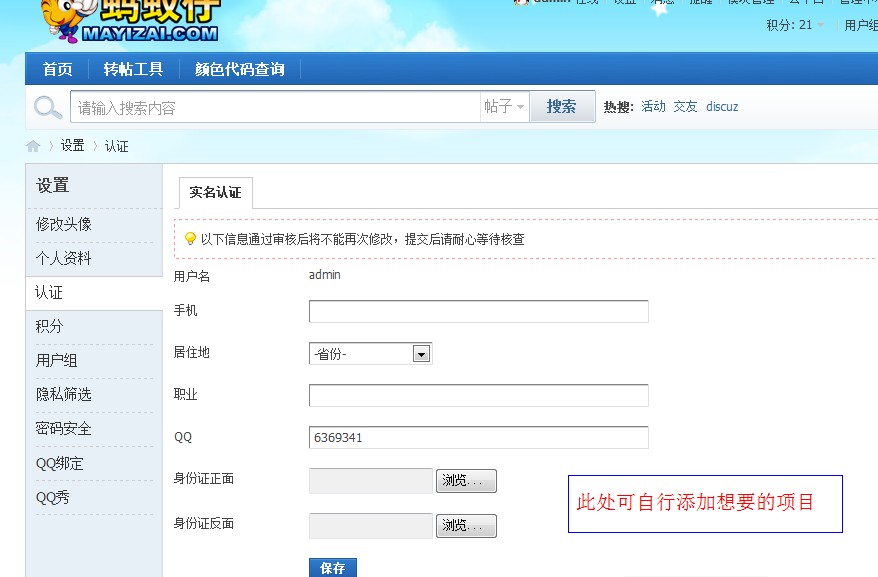Open 隐私筛选 in the settings sidebar
The image size is (878, 577).
click(x=63, y=394)
